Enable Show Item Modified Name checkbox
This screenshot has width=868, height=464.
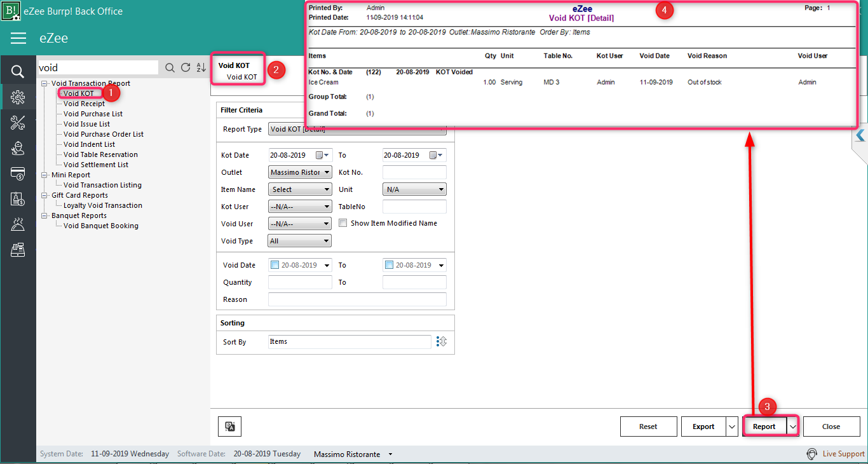(342, 223)
